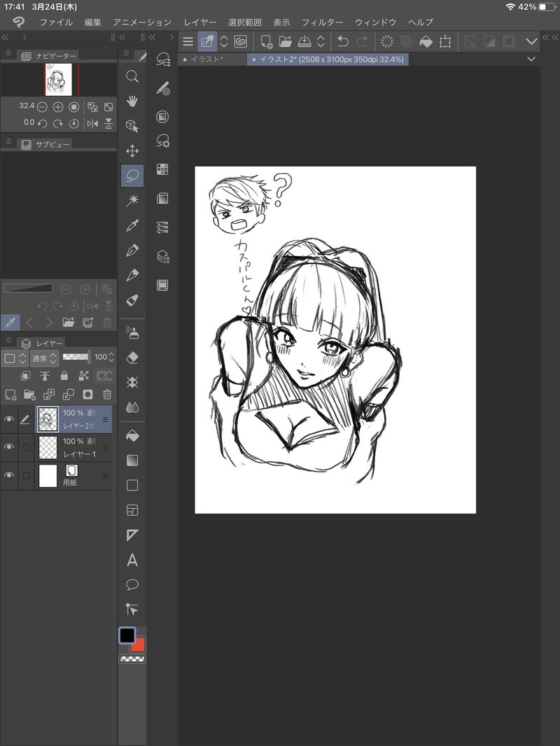Toggle Clip to layer below
The height and width of the screenshot is (746, 560).
tap(26, 376)
